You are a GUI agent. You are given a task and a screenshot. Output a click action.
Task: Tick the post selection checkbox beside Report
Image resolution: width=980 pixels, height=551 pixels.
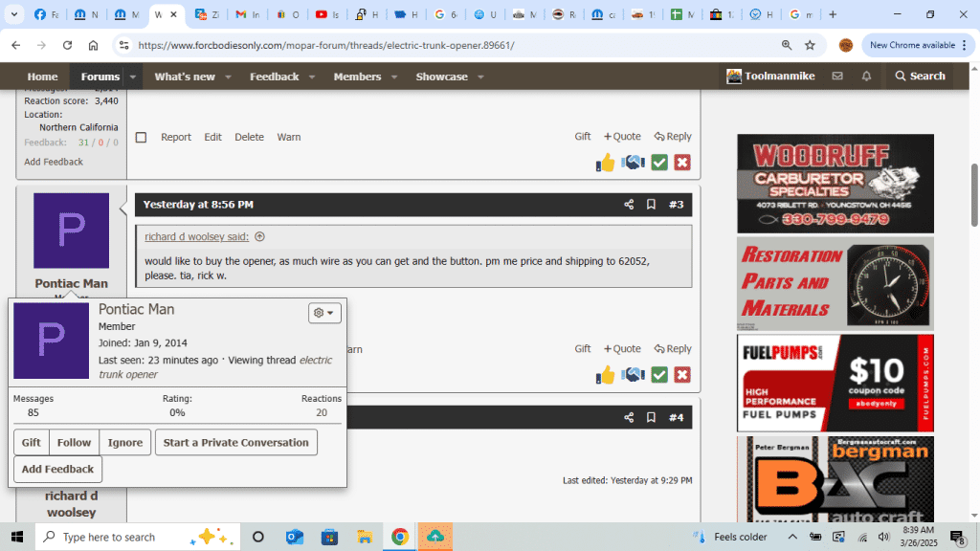tap(142, 137)
